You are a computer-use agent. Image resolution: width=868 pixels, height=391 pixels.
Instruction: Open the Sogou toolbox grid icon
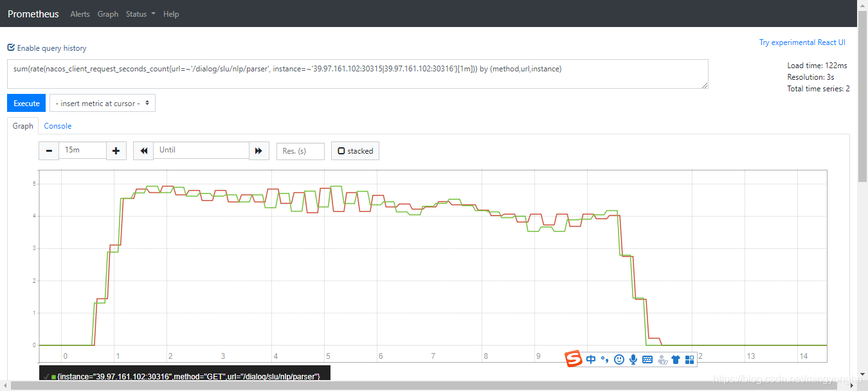(690, 359)
